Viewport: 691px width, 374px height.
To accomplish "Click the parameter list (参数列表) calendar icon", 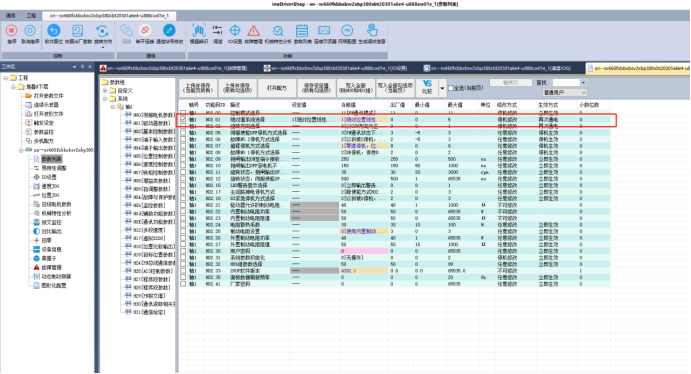I will coord(302,30).
